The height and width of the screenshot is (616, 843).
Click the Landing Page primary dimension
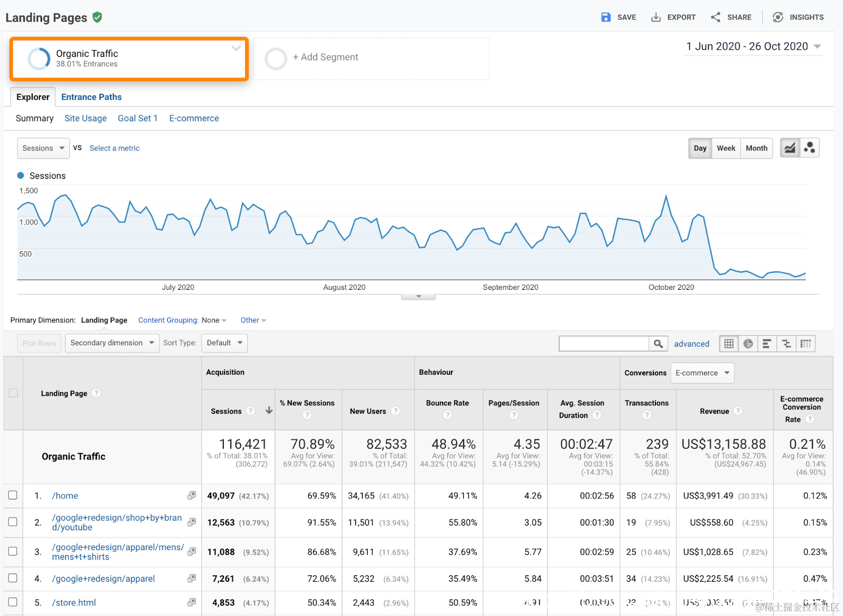point(104,320)
